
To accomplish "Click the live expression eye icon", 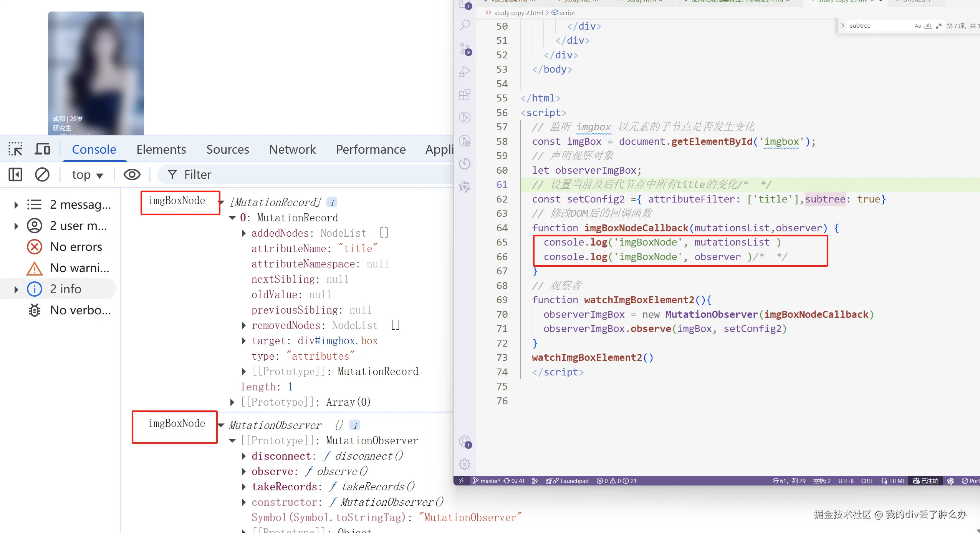I will point(132,174).
